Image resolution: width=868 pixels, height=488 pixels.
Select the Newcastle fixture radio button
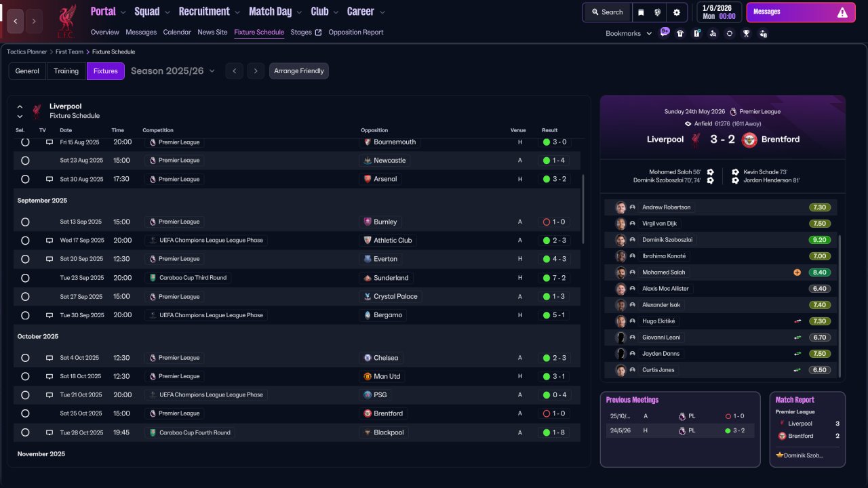click(x=25, y=161)
